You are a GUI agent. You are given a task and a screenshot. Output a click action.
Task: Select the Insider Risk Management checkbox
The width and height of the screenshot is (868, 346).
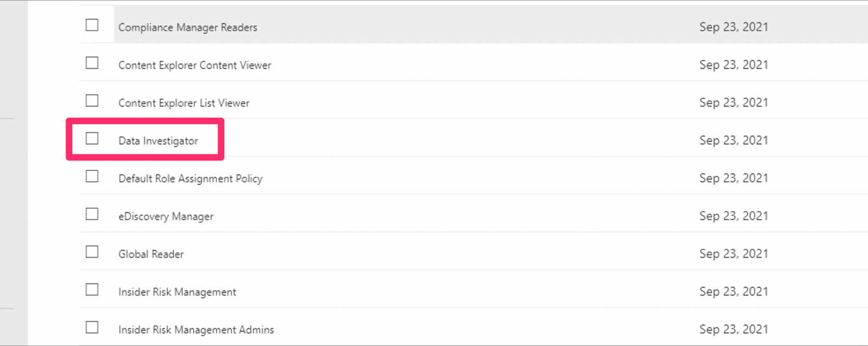[92, 290]
